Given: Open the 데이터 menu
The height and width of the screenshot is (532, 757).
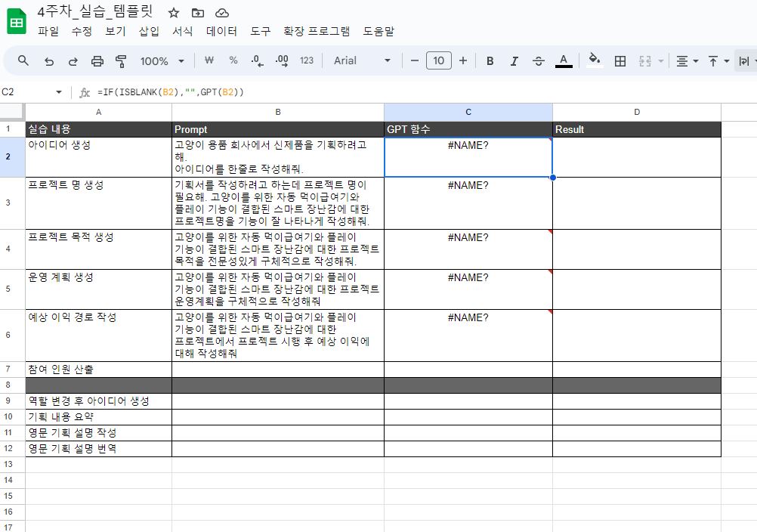Looking at the screenshot, I should coord(221,32).
